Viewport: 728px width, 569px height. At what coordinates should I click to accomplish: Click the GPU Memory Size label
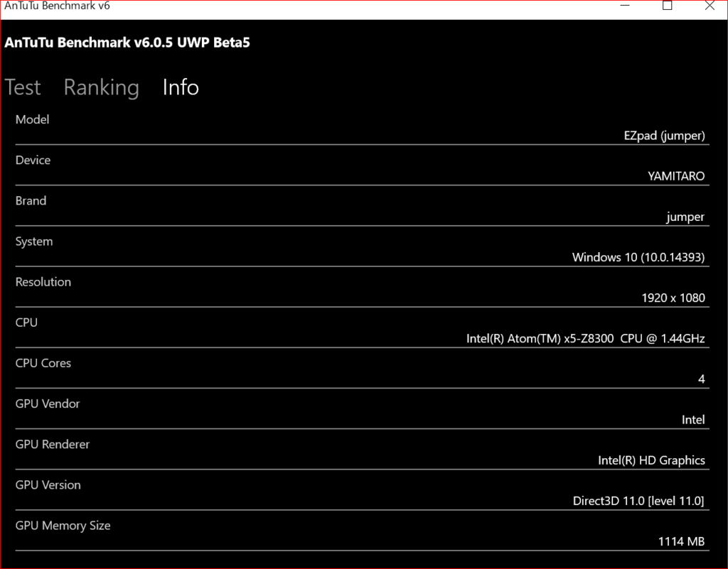tap(63, 526)
